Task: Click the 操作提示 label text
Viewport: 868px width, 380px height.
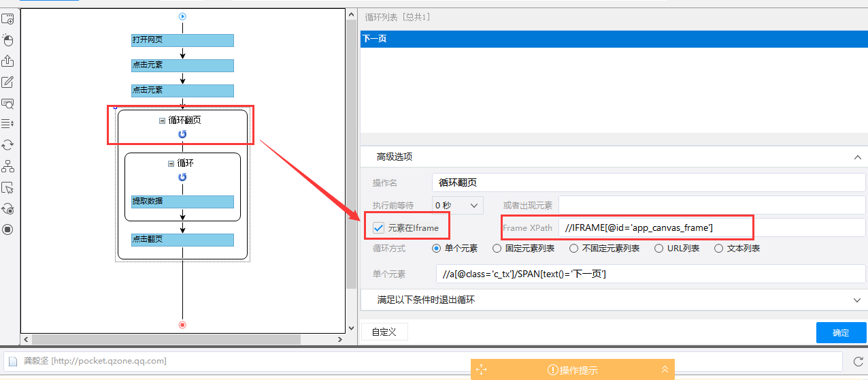Action: [579, 370]
